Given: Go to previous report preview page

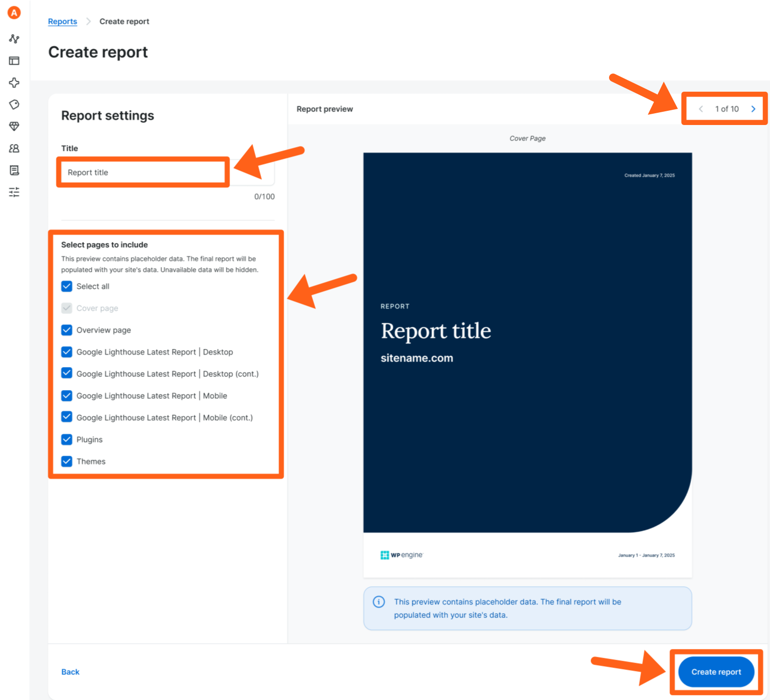Looking at the screenshot, I should tap(701, 109).
